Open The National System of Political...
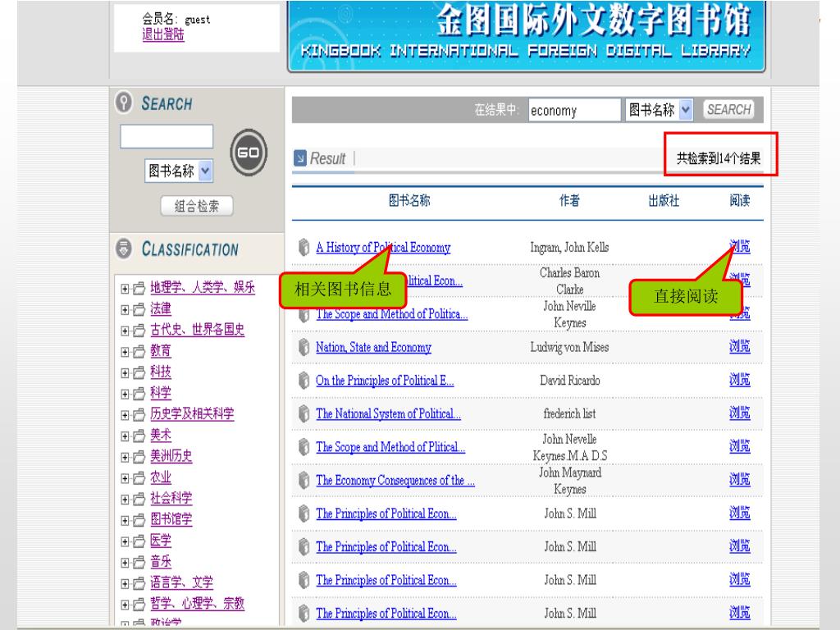The image size is (840, 630). (388, 413)
